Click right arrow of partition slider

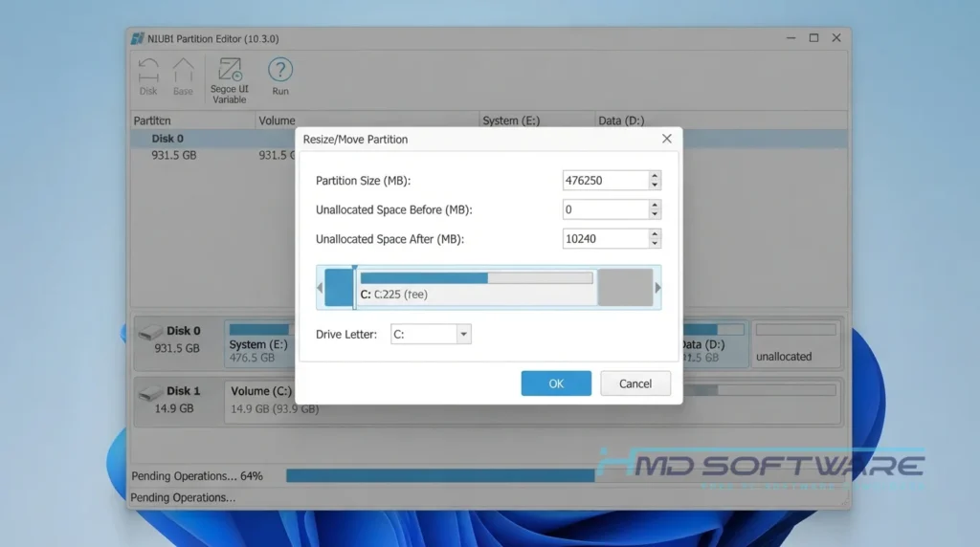pyautogui.click(x=657, y=288)
